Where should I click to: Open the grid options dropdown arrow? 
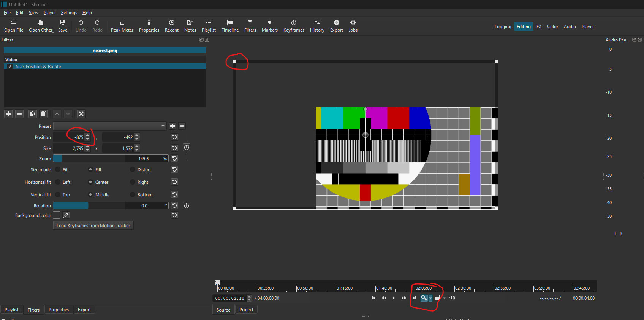click(x=444, y=298)
